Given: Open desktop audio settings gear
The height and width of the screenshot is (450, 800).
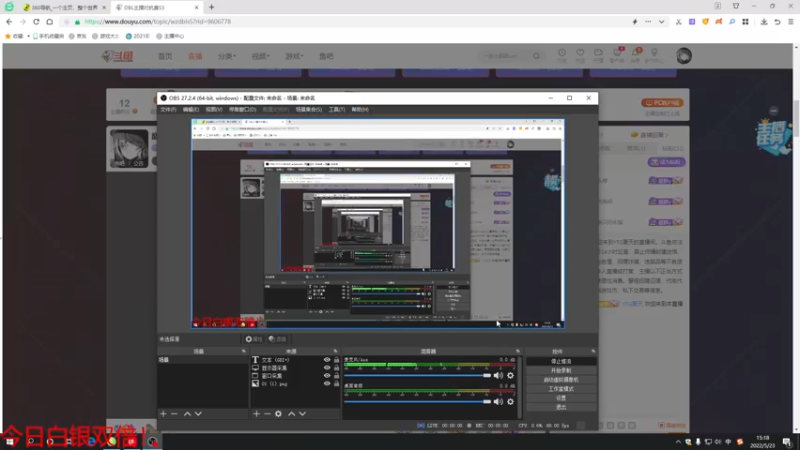Looking at the screenshot, I should (510, 402).
